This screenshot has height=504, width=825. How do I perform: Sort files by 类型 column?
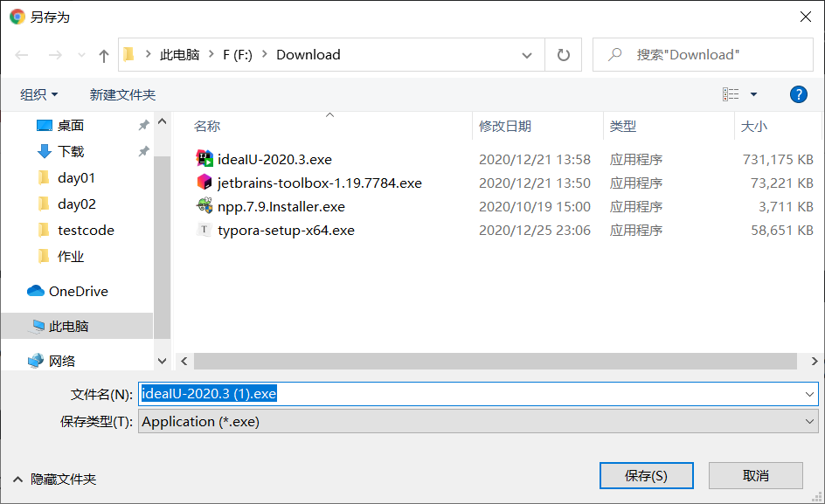click(x=623, y=127)
